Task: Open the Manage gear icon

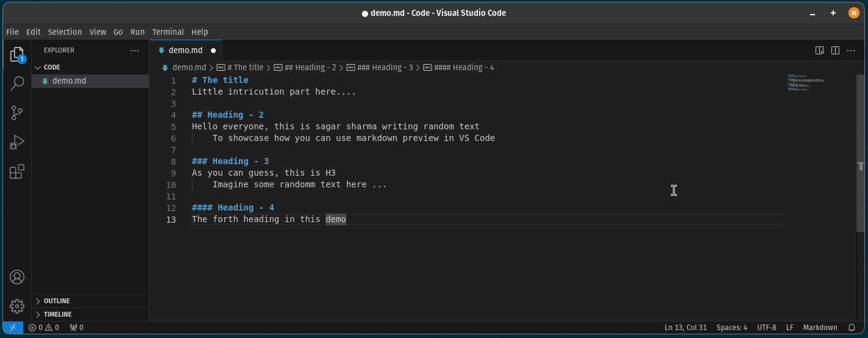Action: (x=17, y=306)
